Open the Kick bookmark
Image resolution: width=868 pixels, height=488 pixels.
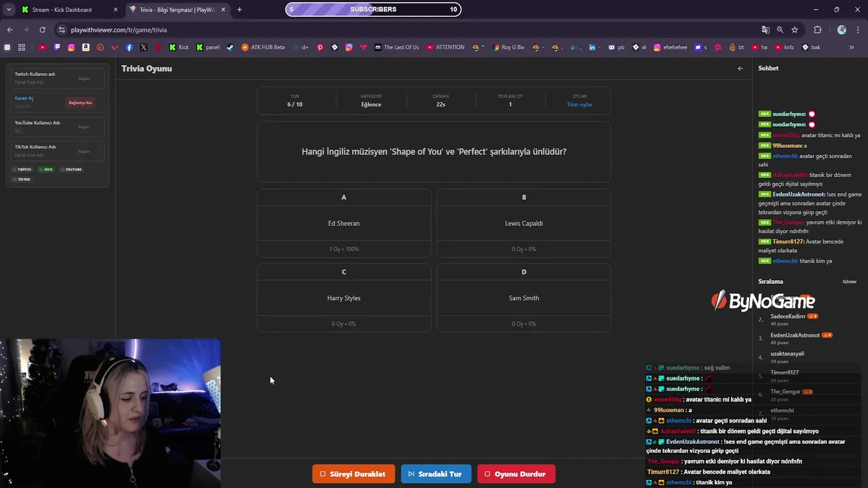[179, 47]
